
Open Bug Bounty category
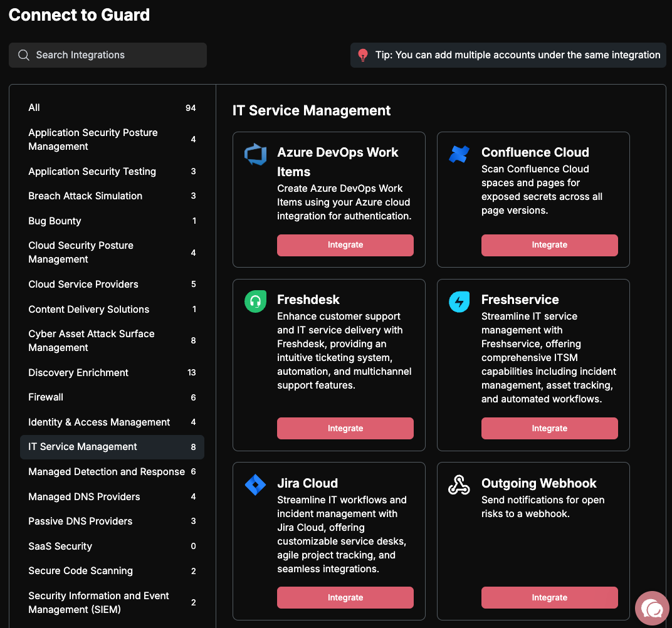click(x=112, y=221)
